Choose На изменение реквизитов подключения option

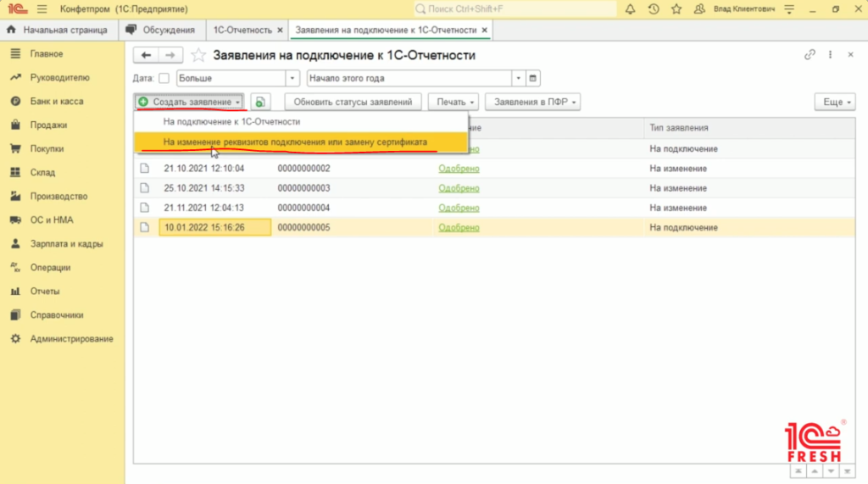pos(301,142)
